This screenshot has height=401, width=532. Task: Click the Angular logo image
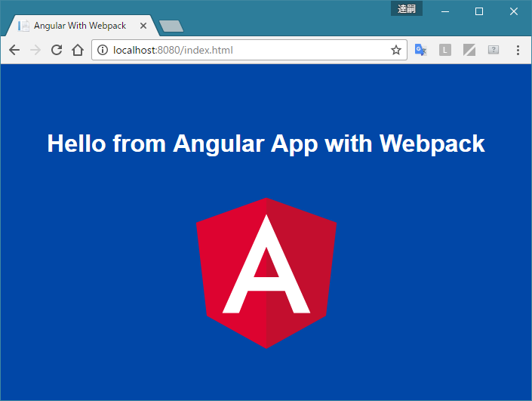(266, 273)
